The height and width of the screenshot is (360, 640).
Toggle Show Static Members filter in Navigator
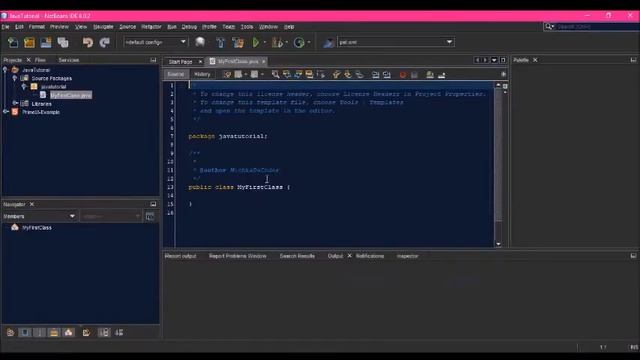(40, 333)
